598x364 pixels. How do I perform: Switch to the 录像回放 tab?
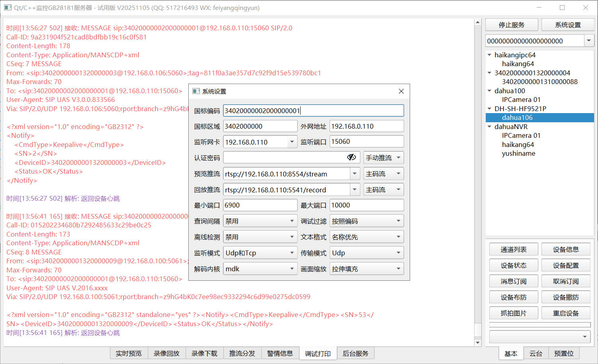click(x=166, y=353)
